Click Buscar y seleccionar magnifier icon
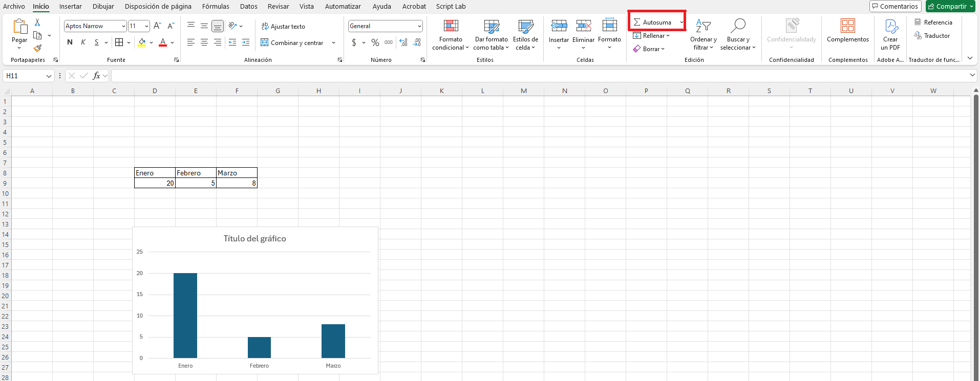The width and height of the screenshot is (980, 381). tap(738, 26)
